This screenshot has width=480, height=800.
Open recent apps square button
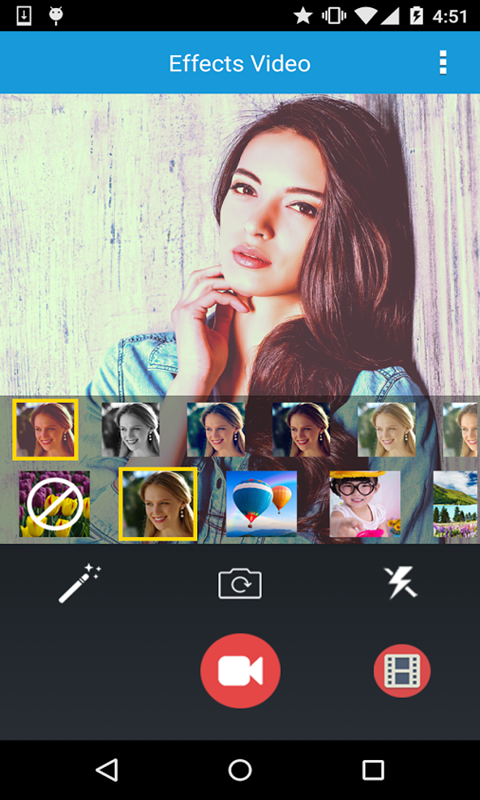coord(373,770)
